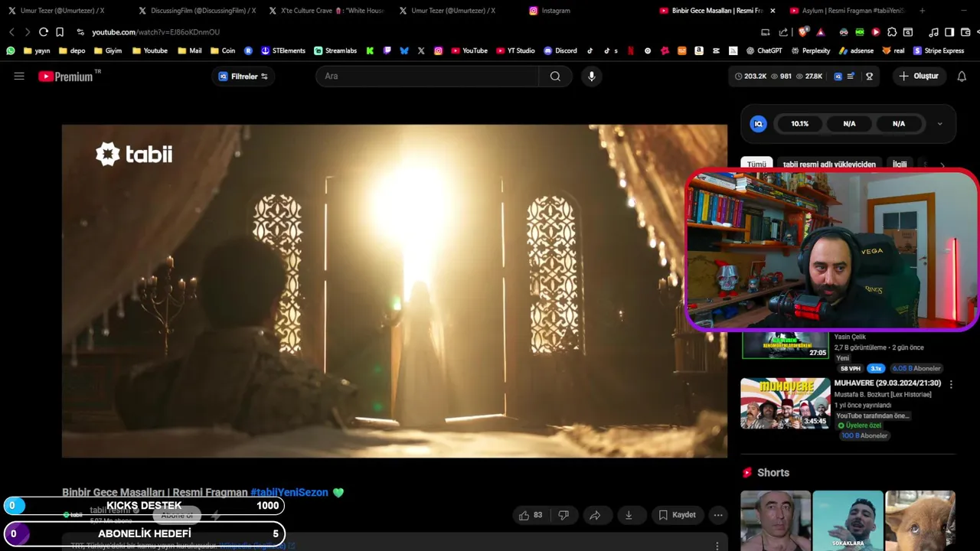Open the depo bookmarks folder
Screen dimensions: 980x551
tap(72, 51)
